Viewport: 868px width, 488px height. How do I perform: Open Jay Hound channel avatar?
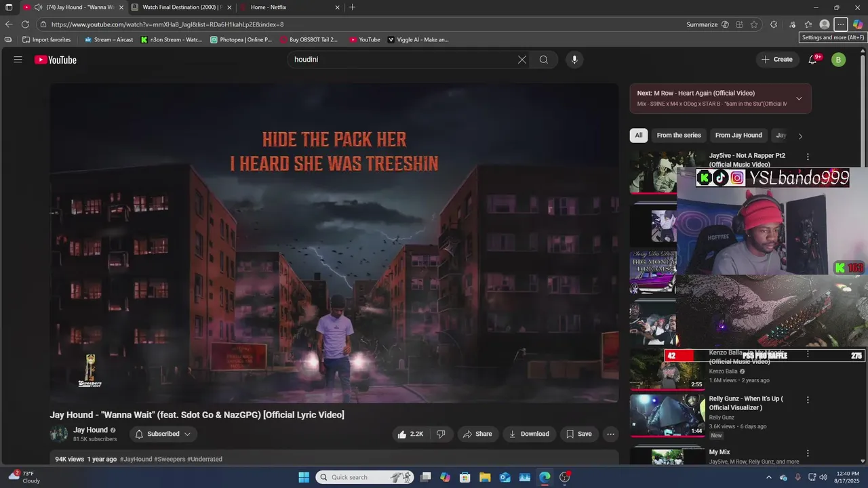[58, 434]
